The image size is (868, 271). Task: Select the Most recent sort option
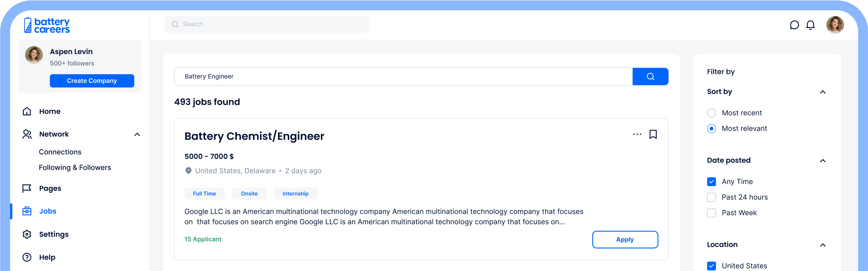coord(711,113)
